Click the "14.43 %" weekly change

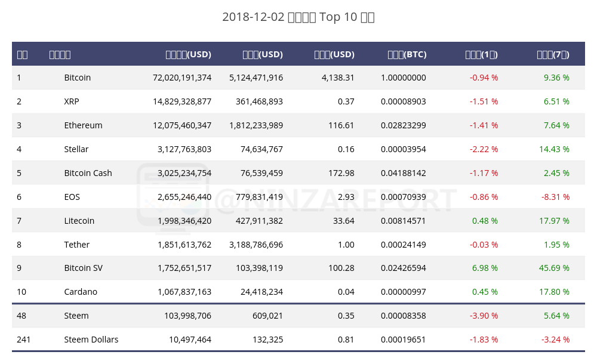click(x=554, y=149)
